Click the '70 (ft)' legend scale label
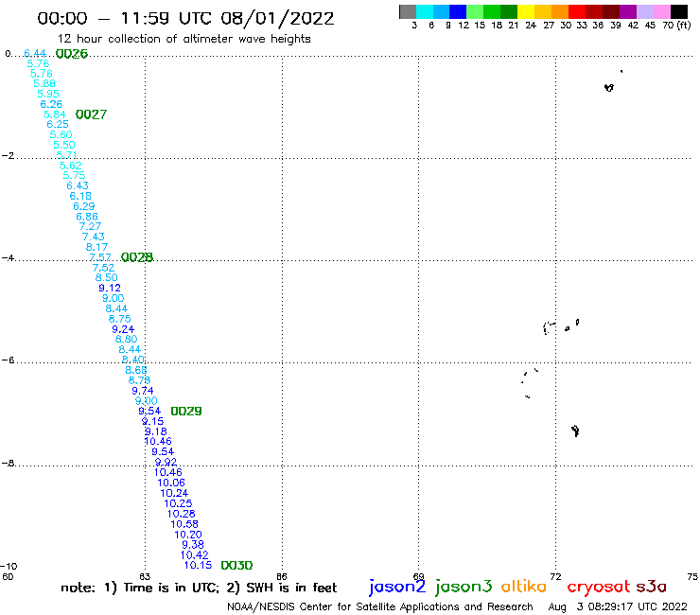 (676, 26)
